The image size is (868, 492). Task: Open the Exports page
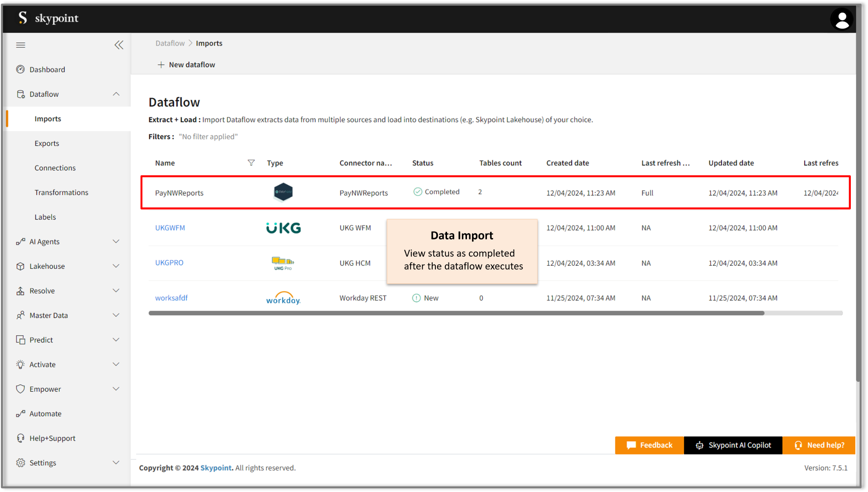pyautogui.click(x=47, y=143)
